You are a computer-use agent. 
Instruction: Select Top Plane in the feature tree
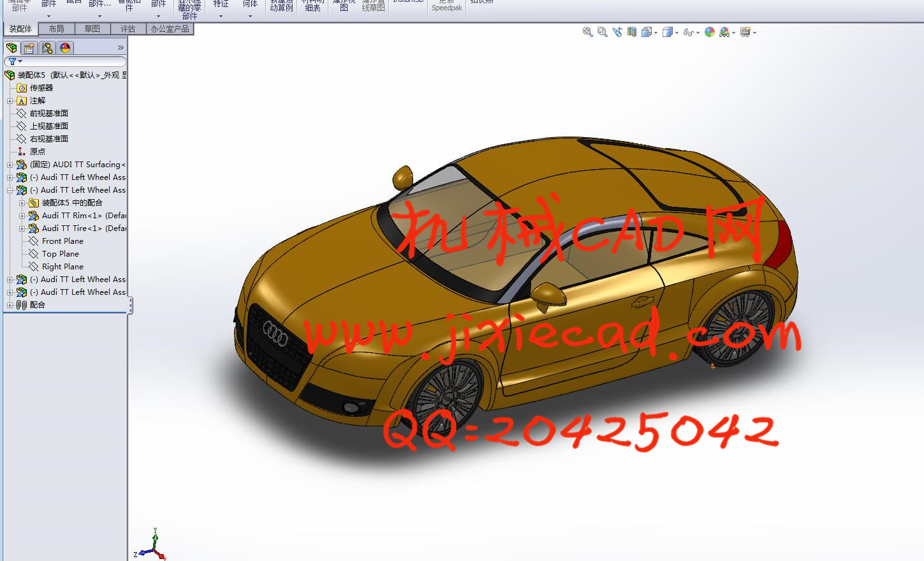click(x=60, y=254)
